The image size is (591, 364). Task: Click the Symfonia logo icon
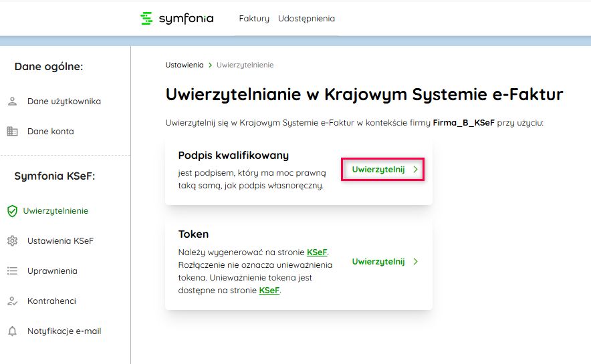[146, 19]
